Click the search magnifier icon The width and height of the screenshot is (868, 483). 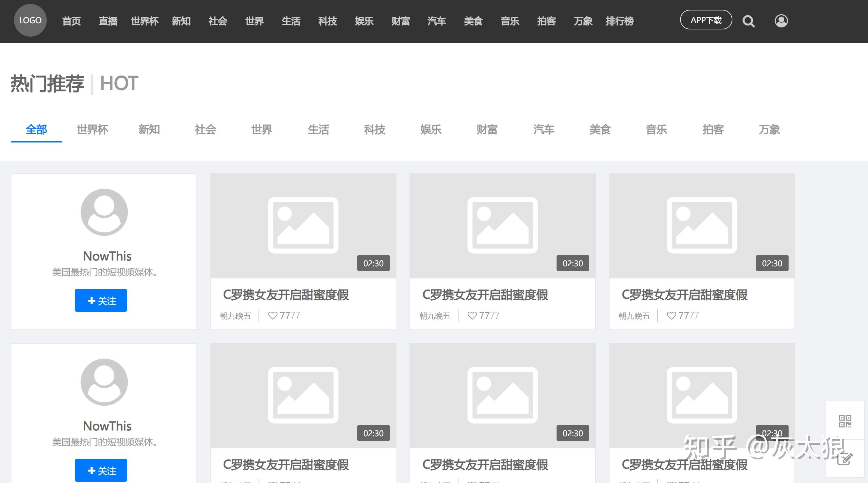(x=748, y=21)
